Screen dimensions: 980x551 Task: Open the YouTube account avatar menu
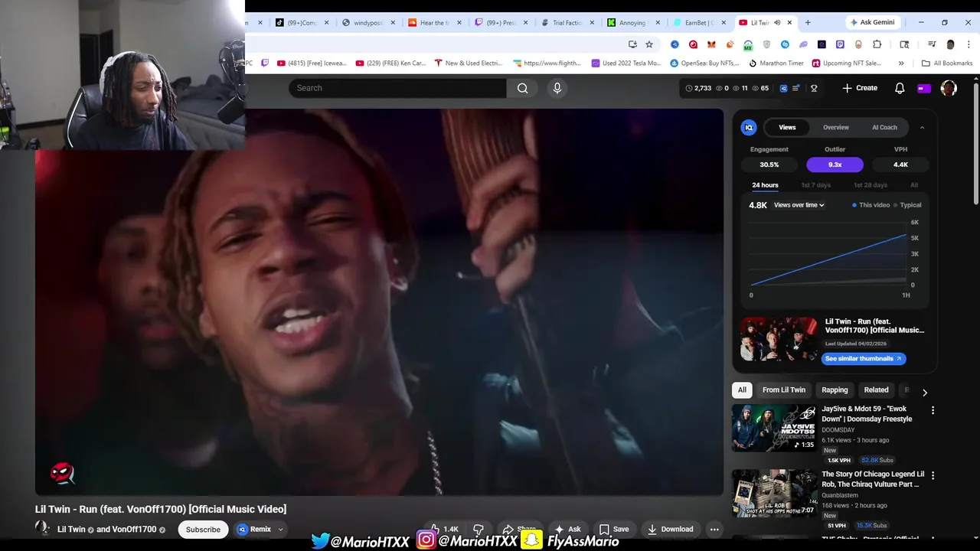coord(949,88)
